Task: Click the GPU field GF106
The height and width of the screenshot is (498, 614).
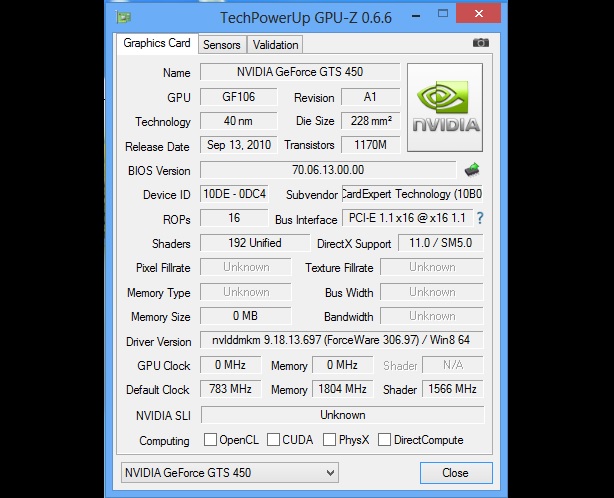Action: (238, 97)
